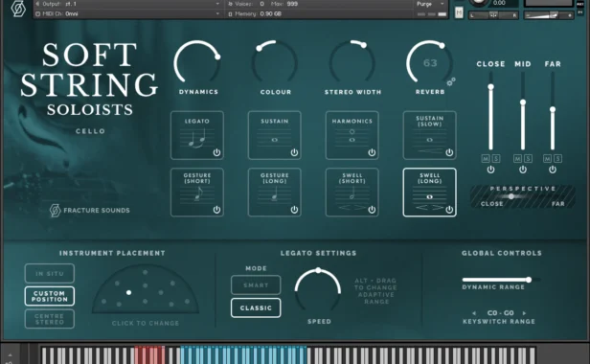Click the Far mic volume fader
This screenshot has height=364, width=590.
[553, 111]
